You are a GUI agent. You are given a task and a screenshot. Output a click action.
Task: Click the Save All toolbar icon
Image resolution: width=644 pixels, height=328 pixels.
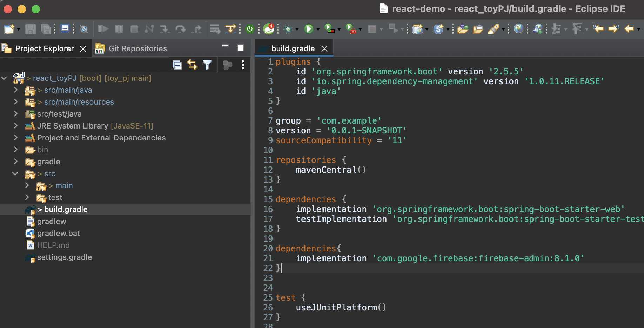click(x=46, y=29)
